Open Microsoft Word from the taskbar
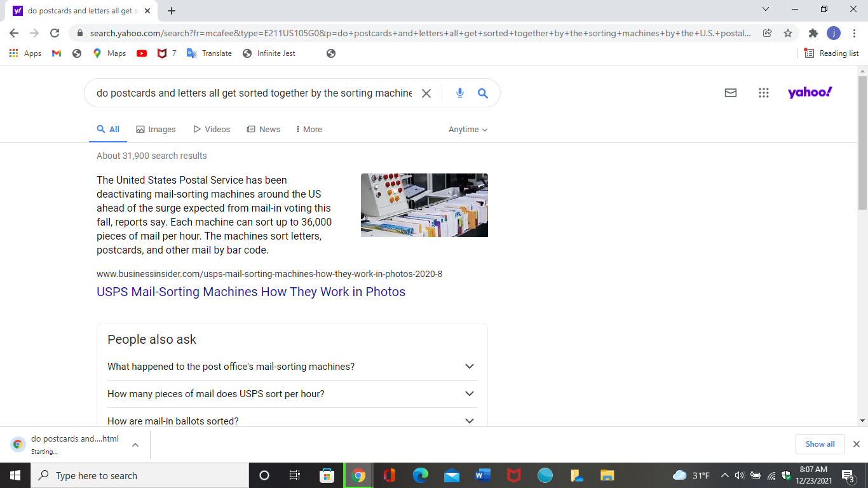The height and width of the screenshot is (488, 868). [483, 475]
